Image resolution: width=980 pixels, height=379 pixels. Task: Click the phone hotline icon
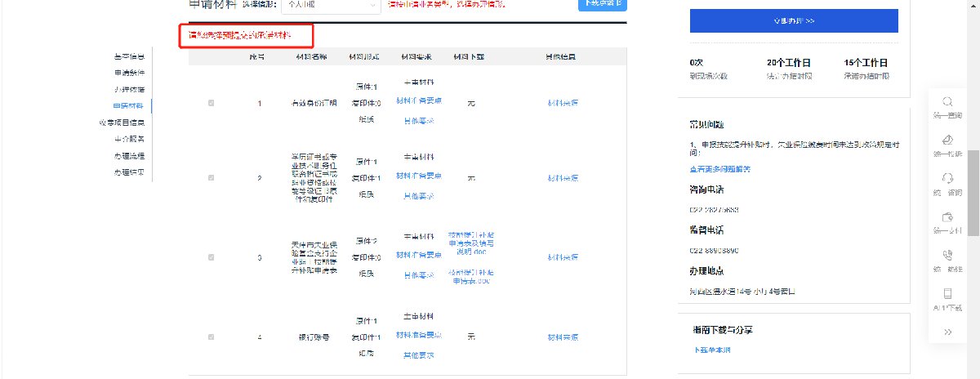[947, 256]
